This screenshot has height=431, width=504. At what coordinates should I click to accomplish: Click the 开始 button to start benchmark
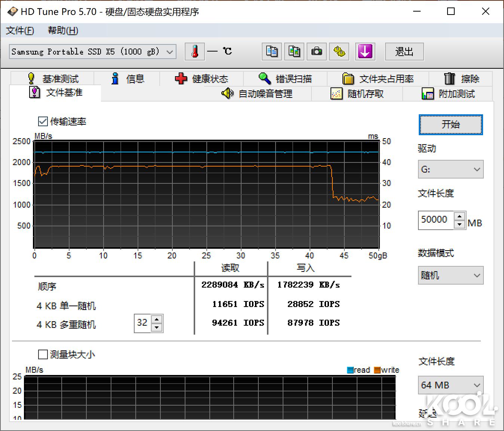[x=450, y=125]
